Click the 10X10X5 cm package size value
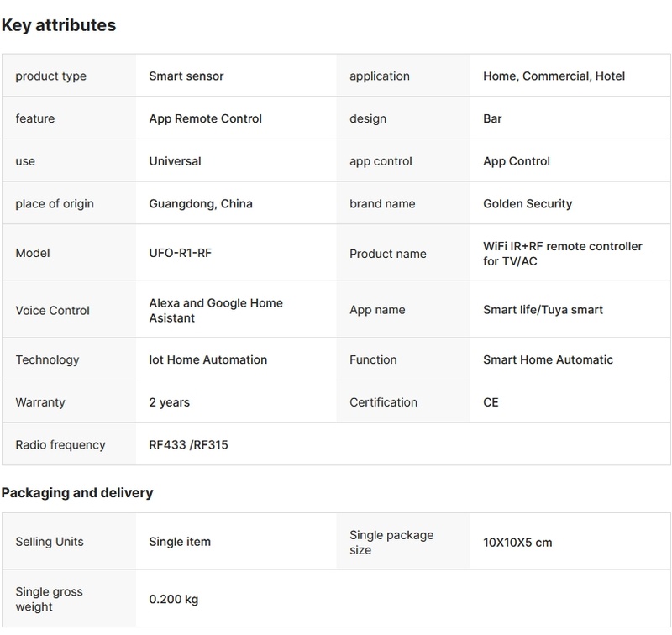The image size is (672, 635). point(518,543)
